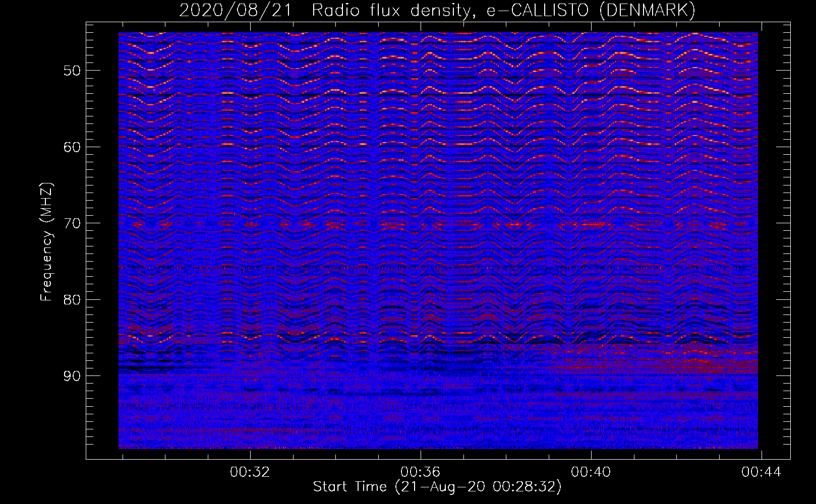Click the 60 frequency tick label
This screenshot has height=504, width=816.
point(72,147)
